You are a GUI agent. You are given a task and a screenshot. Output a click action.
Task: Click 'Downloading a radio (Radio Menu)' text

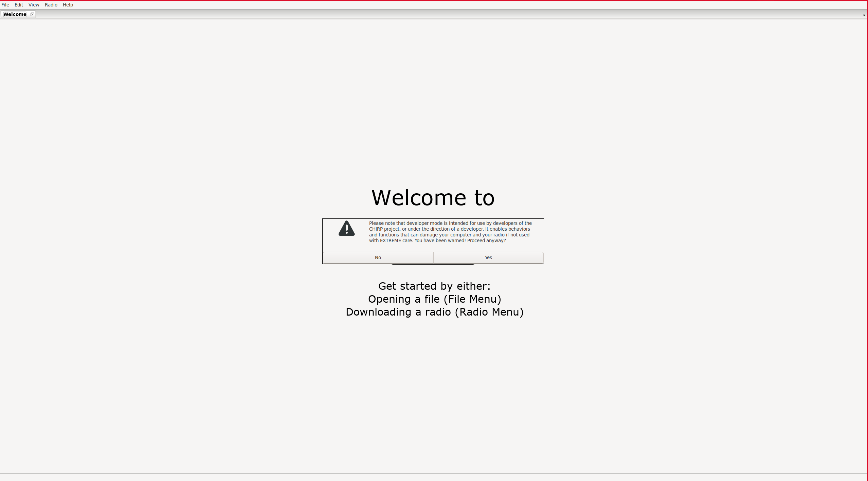pyautogui.click(x=434, y=312)
